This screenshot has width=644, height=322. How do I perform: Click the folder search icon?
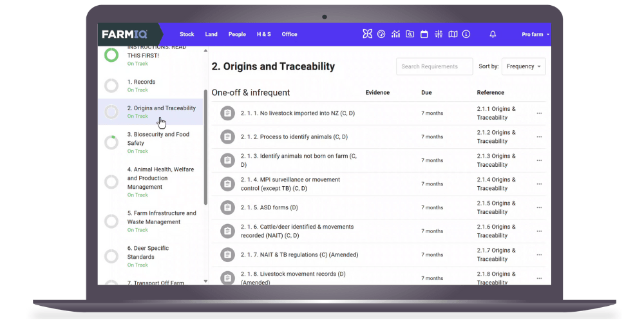tap(410, 34)
